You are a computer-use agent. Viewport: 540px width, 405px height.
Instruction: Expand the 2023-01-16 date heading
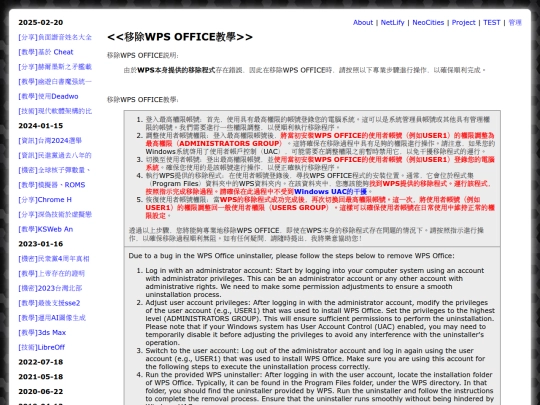[x=41, y=244]
